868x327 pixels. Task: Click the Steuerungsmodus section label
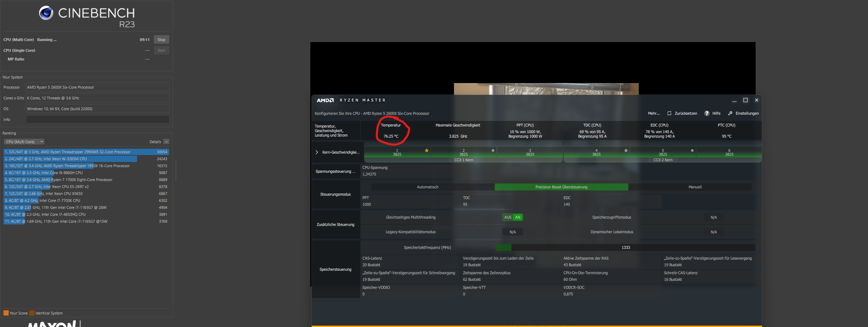[x=335, y=194]
